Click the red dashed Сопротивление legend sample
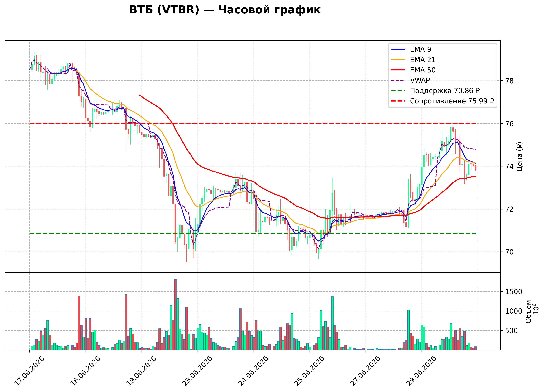The width and height of the screenshot is (545, 392). click(x=398, y=101)
